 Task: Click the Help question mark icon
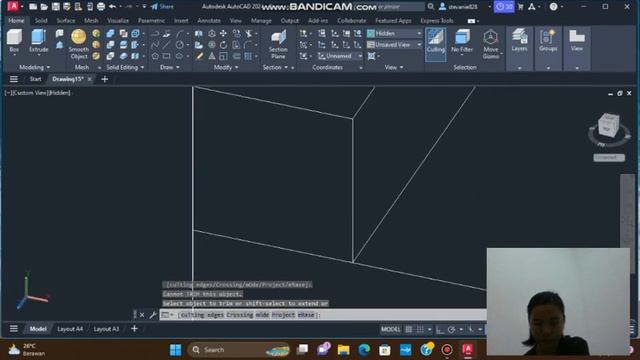pyautogui.click(x=553, y=7)
